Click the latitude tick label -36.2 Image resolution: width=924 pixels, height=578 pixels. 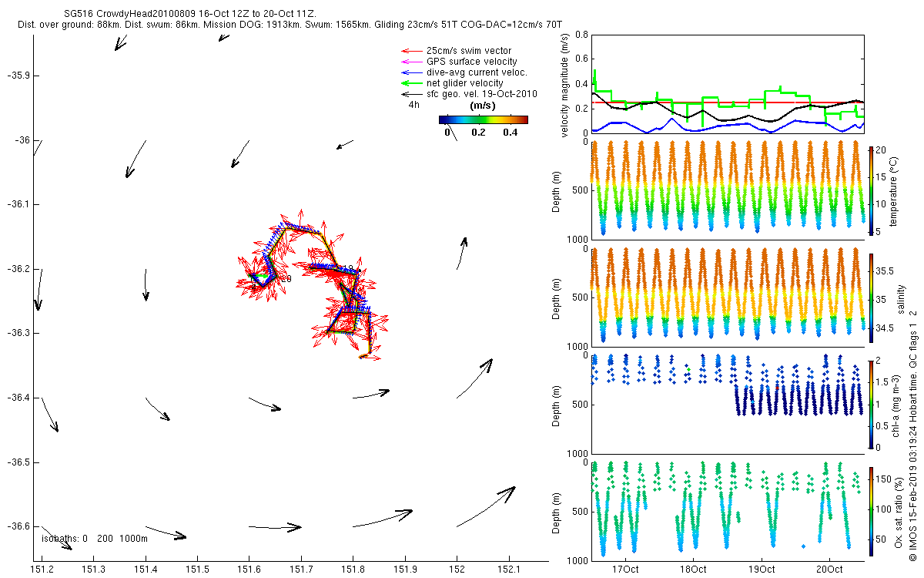pos(18,269)
